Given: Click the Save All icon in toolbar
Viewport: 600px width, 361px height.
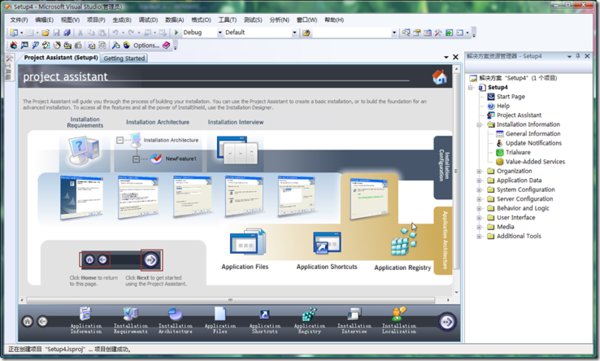Looking at the screenshot, I should 67,33.
